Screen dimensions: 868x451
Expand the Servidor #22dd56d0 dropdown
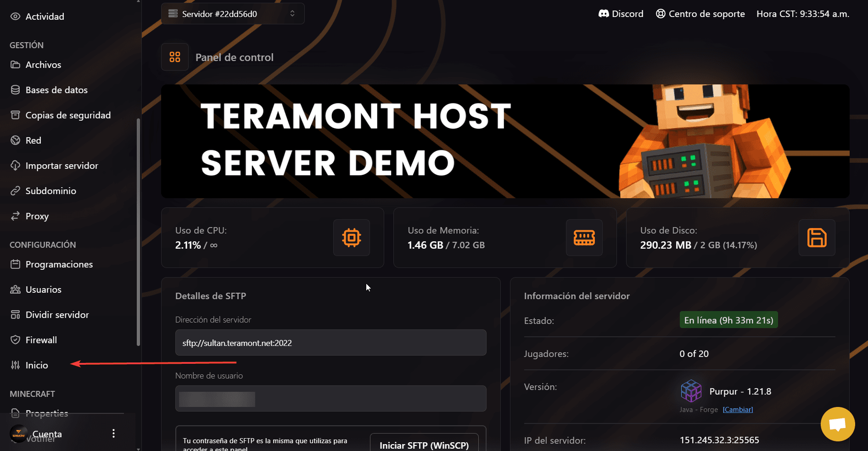233,14
